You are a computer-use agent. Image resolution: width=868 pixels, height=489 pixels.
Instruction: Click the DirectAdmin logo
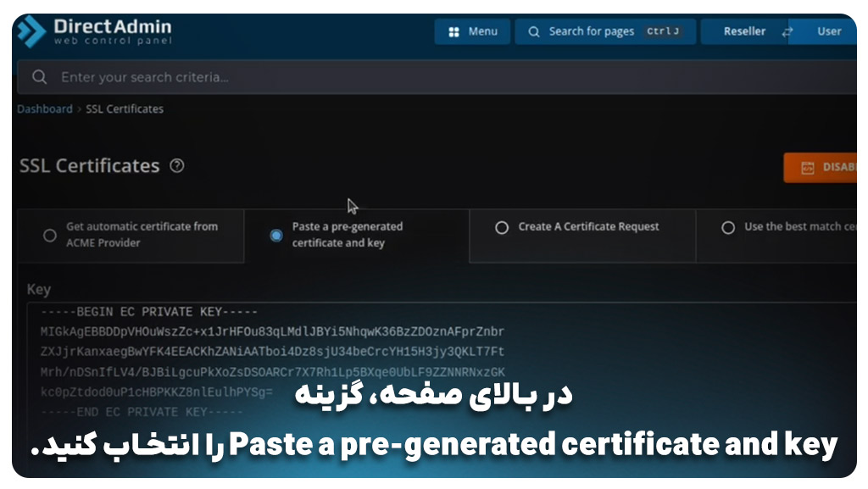click(x=95, y=32)
